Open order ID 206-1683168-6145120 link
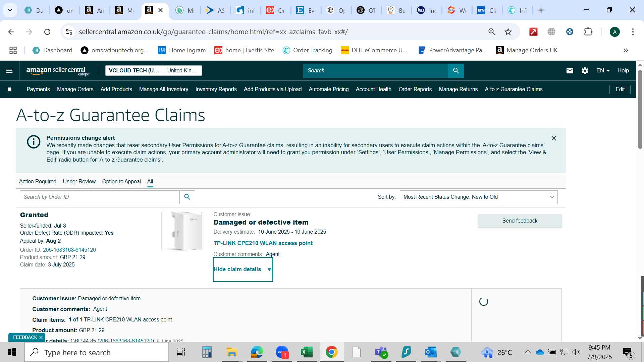 click(x=69, y=250)
